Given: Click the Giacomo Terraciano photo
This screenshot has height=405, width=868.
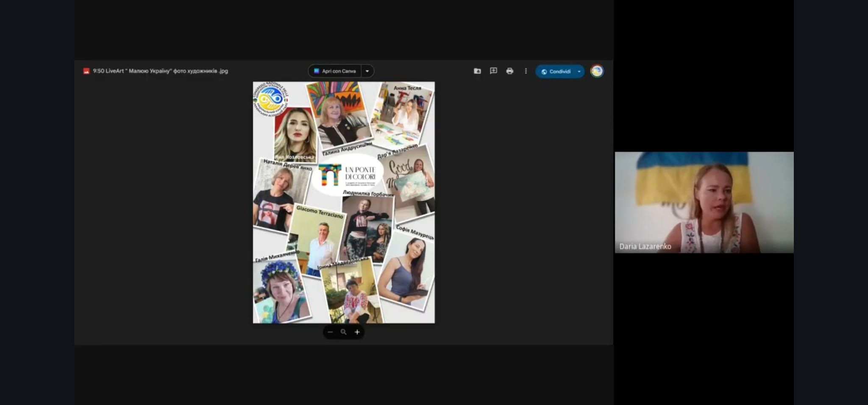Looking at the screenshot, I should point(317,242).
